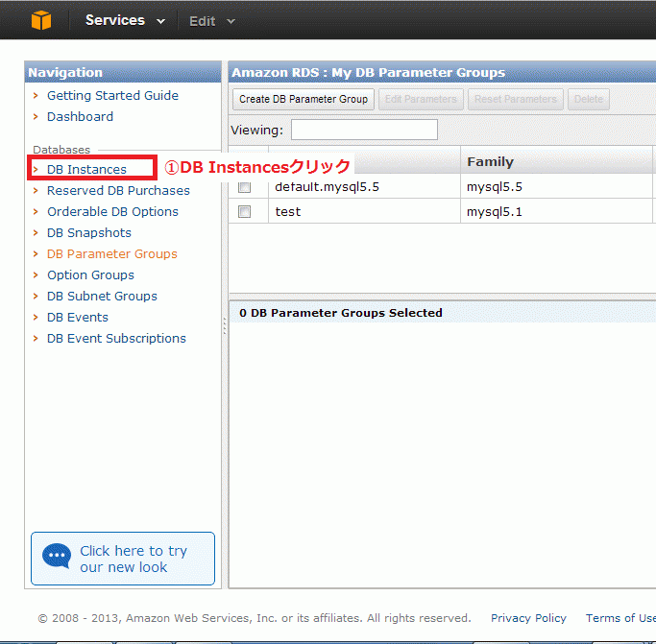This screenshot has height=644, width=656.
Task: Check the default.mysql5.5 row checkbox
Action: click(x=244, y=186)
